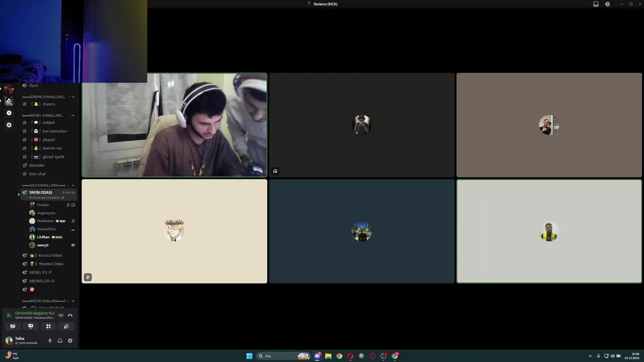Click the indicator icon on second video tile
This screenshot has height=362, width=644.
[275, 171]
